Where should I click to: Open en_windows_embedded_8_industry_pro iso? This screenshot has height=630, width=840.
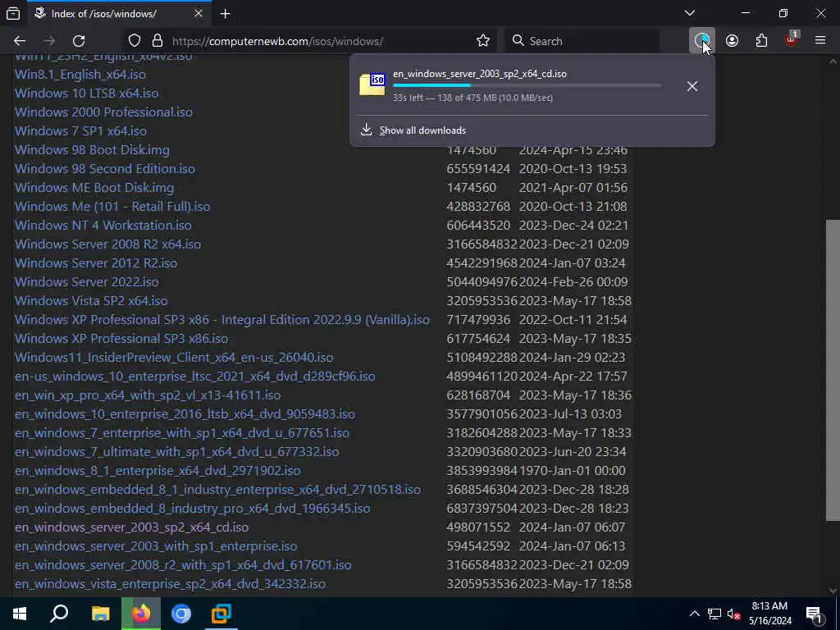tap(192, 509)
